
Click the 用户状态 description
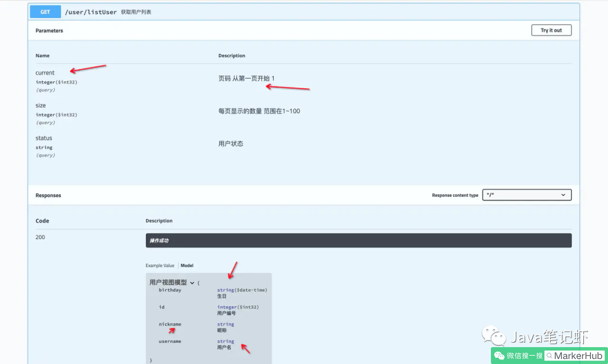(231, 143)
